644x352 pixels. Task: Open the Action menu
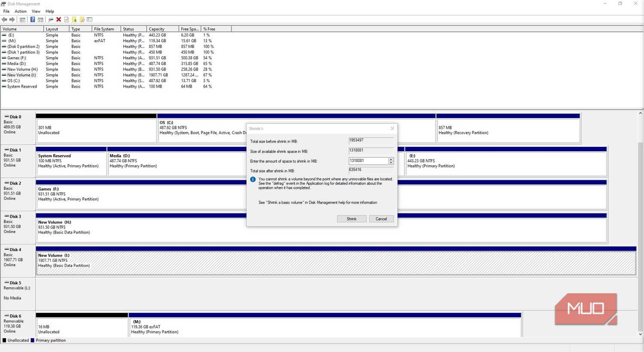(x=21, y=11)
